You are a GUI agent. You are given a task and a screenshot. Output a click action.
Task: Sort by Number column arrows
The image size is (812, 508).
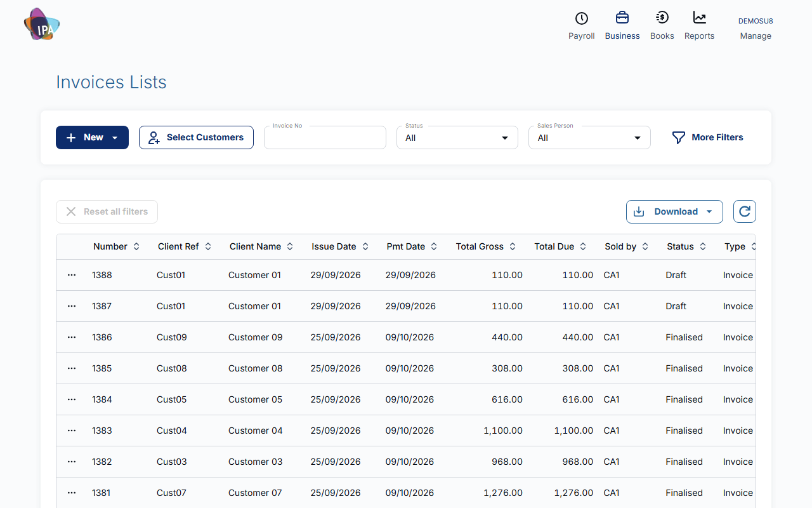click(136, 246)
